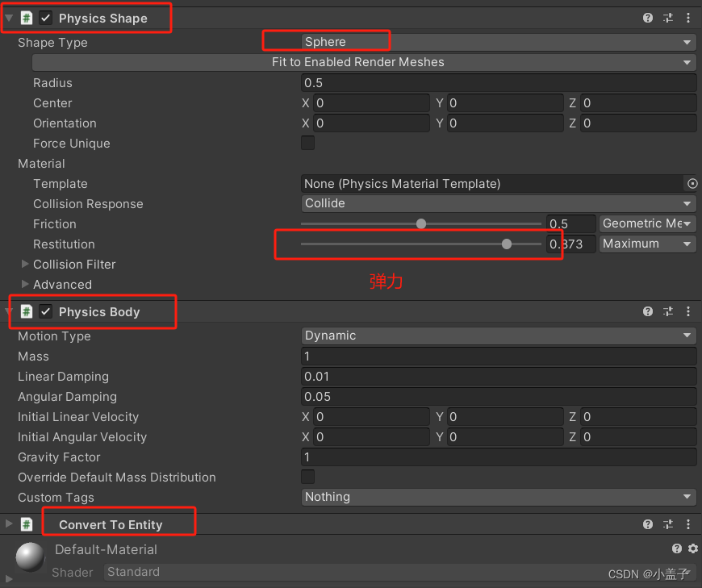Open Physics Body help documentation

648,311
